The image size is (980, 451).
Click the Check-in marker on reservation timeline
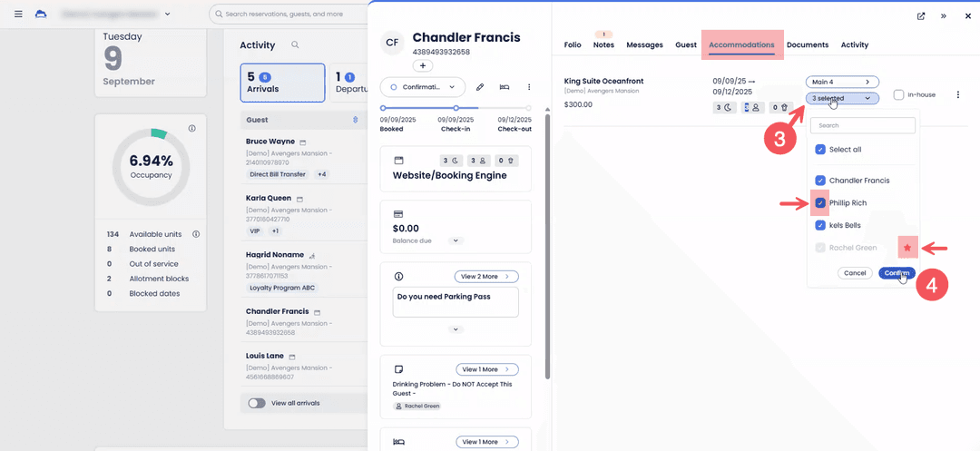(x=456, y=108)
